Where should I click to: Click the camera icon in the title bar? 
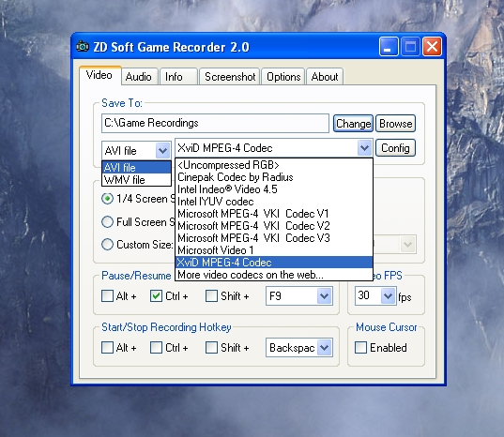(x=83, y=47)
